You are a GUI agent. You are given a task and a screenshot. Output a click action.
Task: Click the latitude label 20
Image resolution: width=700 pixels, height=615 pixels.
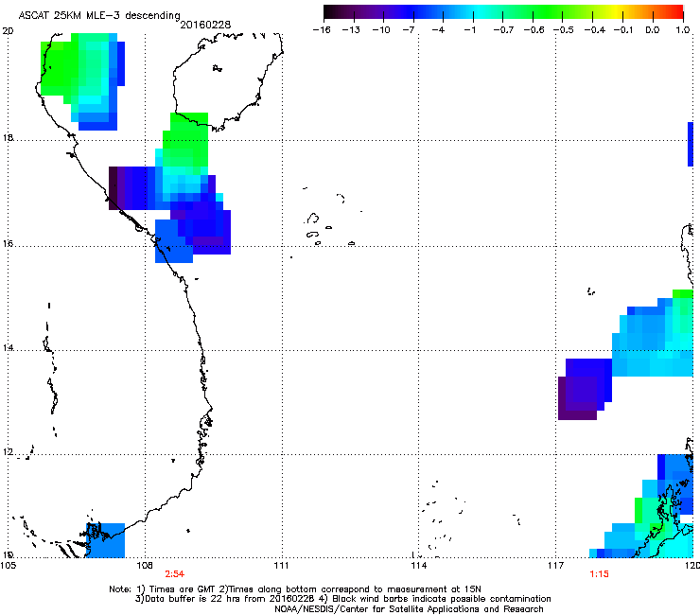click(8, 31)
